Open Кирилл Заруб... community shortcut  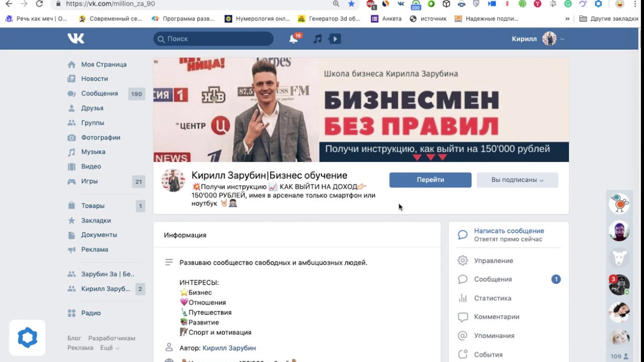pos(106,289)
